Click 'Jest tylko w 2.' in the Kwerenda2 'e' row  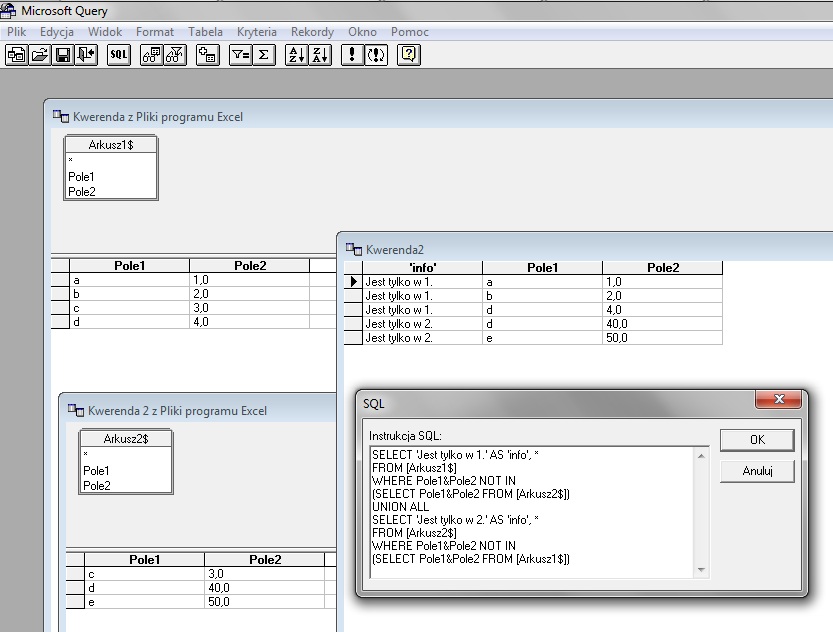click(x=422, y=338)
